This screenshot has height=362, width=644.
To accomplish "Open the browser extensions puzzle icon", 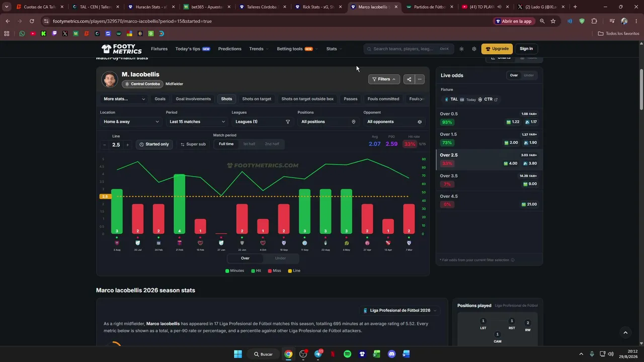I will [x=594, y=21].
